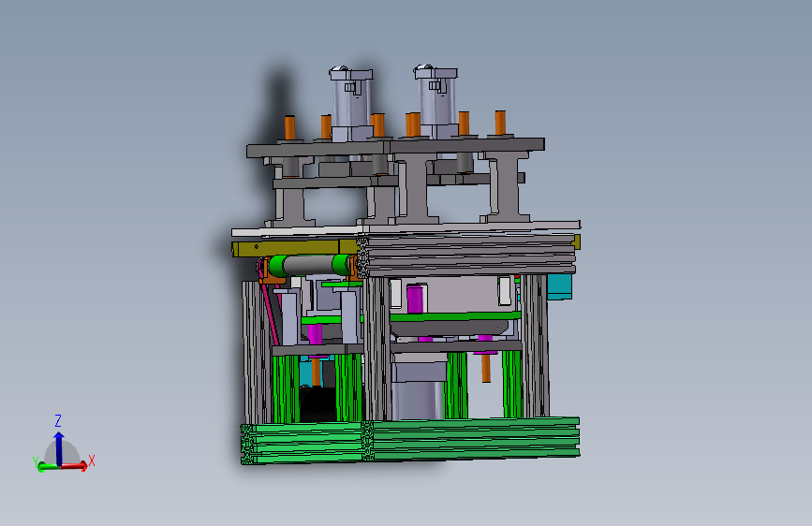Click the blue Z axis arrow of the orientation triad
The image size is (812, 526).
pos(58,448)
